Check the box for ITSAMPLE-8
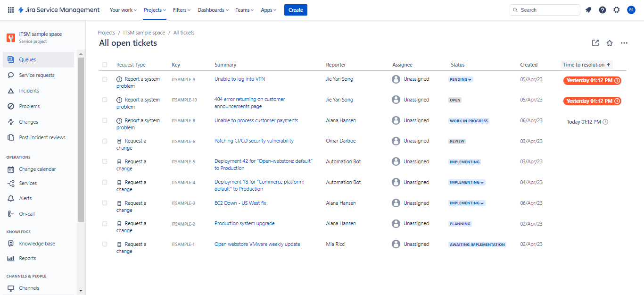644x295 pixels. tap(105, 120)
